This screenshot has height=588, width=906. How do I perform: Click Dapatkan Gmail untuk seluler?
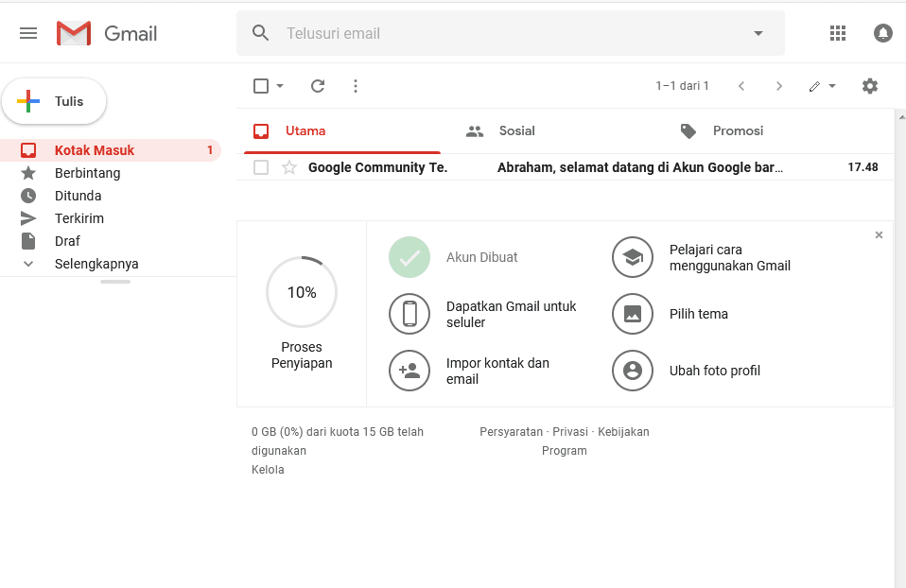click(x=511, y=314)
